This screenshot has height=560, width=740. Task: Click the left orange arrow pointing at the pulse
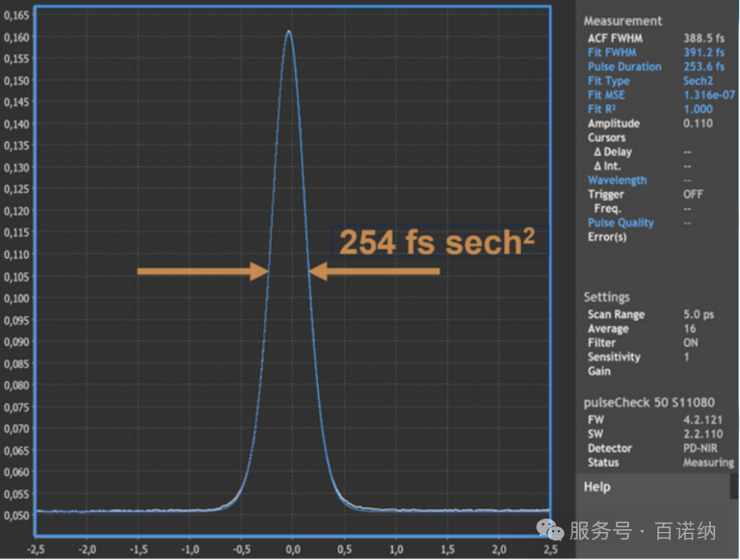click(x=203, y=271)
